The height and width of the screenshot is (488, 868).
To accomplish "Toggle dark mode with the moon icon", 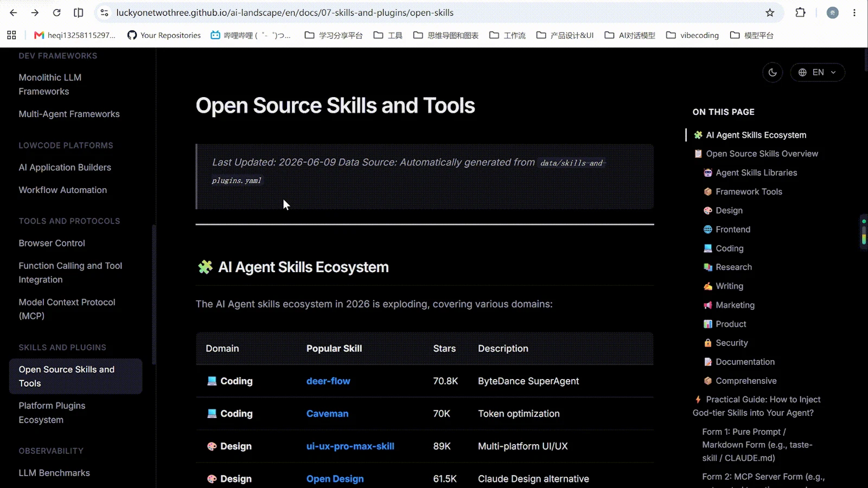I will 773,72.
